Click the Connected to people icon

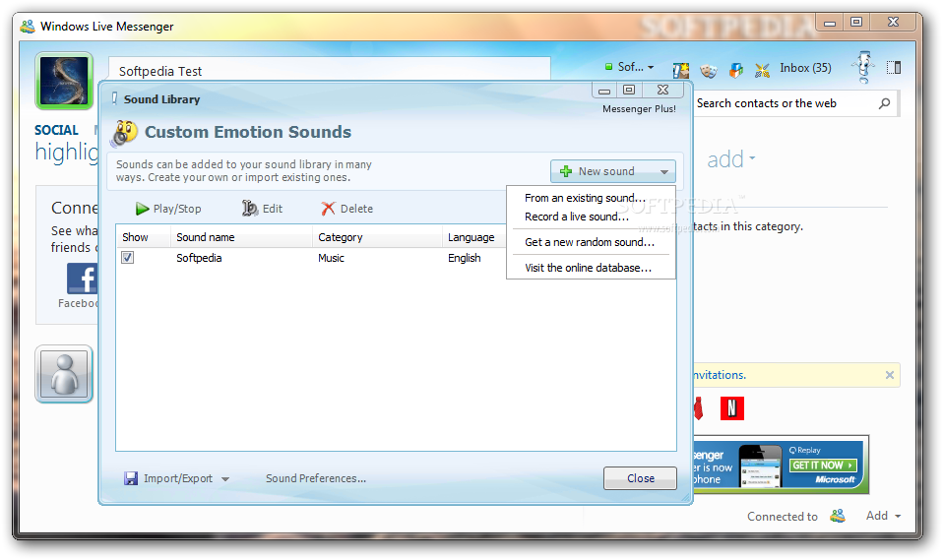(x=838, y=516)
